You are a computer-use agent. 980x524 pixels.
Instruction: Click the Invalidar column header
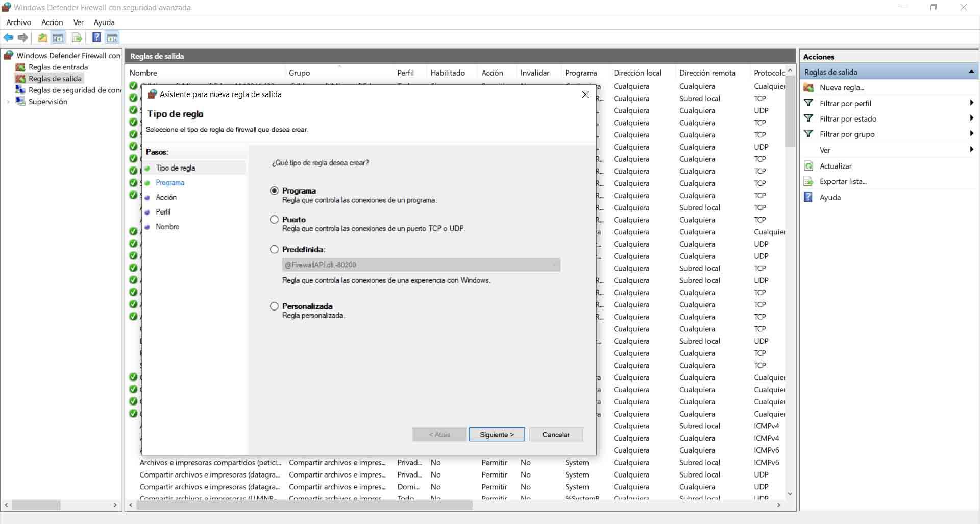tap(539, 73)
